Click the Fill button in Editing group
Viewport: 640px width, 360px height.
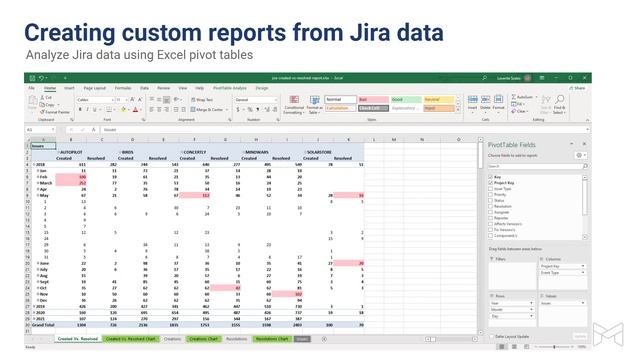pyautogui.click(x=517, y=104)
